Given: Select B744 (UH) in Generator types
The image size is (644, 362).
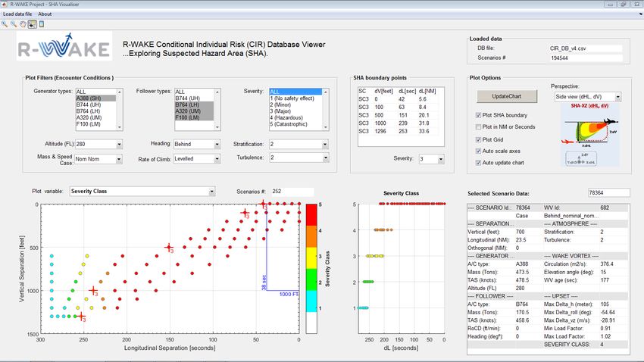Looking at the screenshot, I should pos(95,105).
